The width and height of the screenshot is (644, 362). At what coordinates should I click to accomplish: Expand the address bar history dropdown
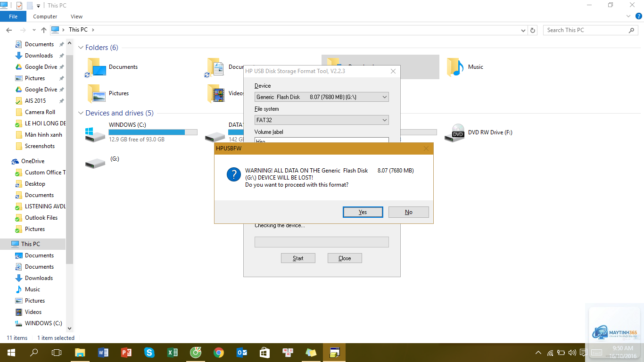pyautogui.click(x=523, y=30)
